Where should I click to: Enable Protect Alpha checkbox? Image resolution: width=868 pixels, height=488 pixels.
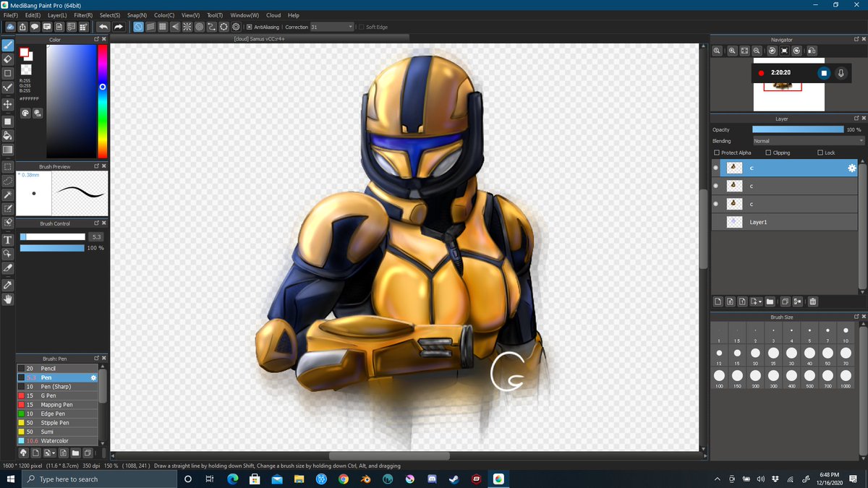pos(717,153)
